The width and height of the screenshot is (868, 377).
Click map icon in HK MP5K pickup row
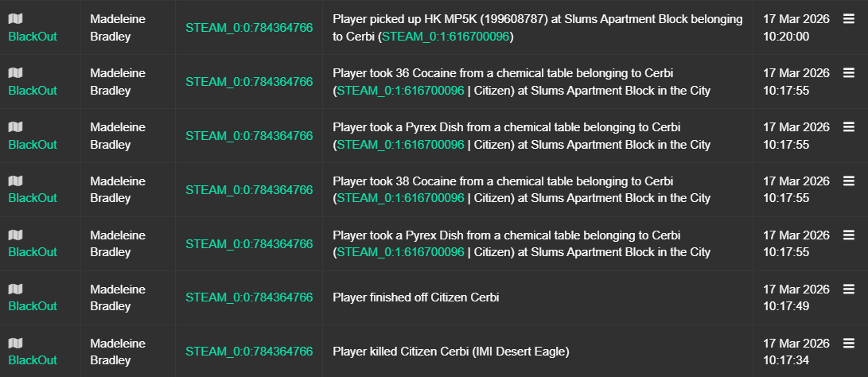pyautogui.click(x=15, y=19)
